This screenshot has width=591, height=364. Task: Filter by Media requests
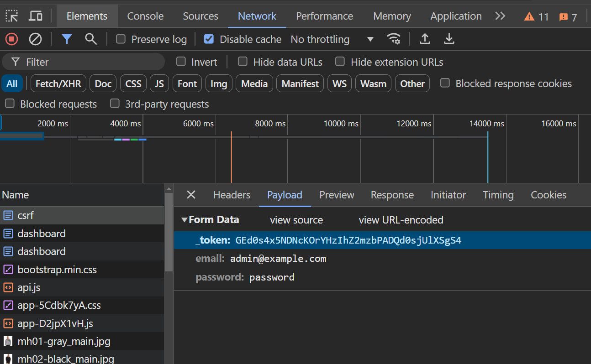coord(254,83)
